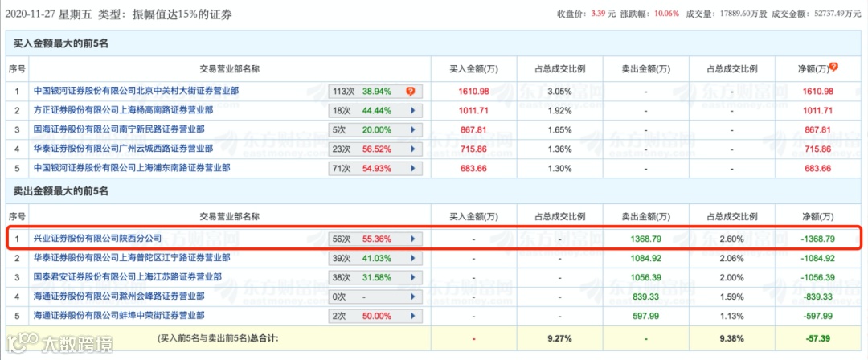Open 兴业证券股份有限公司陕西分公司 link
The image size is (868, 360).
(97, 239)
